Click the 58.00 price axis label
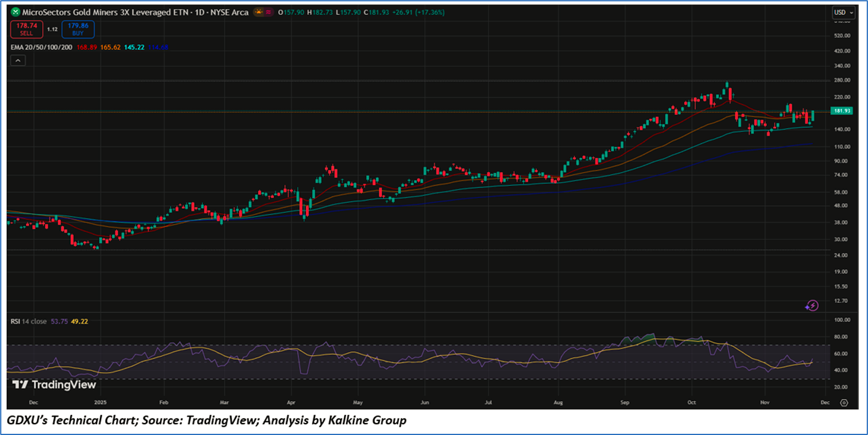The image size is (868, 435). (x=840, y=193)
